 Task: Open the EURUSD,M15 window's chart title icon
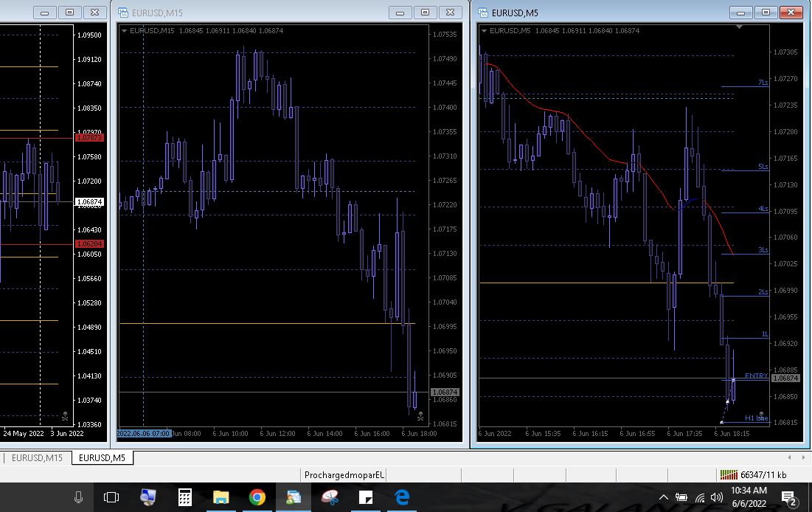click(122, 13)
